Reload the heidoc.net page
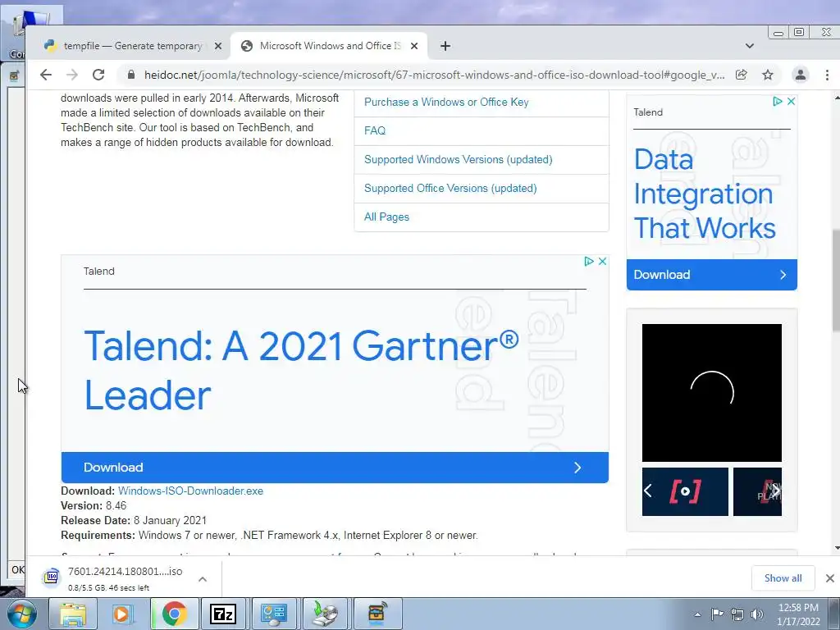This screenshot has width=840, height=630. pyautogui.click(x=98, y=75)
